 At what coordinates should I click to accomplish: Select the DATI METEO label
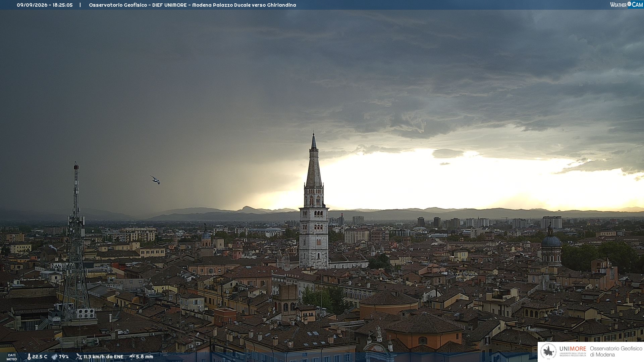(x=12, y=357)
